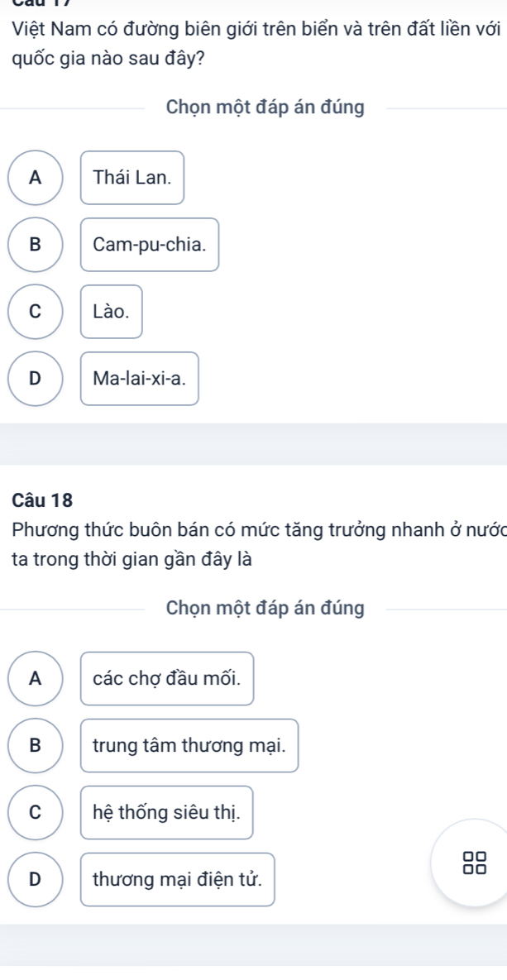Select radio circle C beside Lào
This screenshot has width=507, height=980.
point(35,311)
